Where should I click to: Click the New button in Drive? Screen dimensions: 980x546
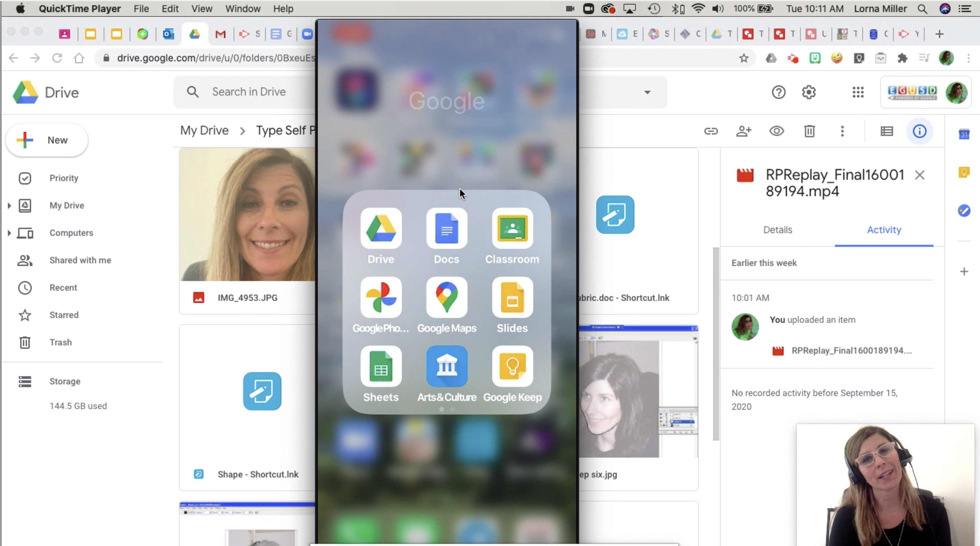click(47, 140)
